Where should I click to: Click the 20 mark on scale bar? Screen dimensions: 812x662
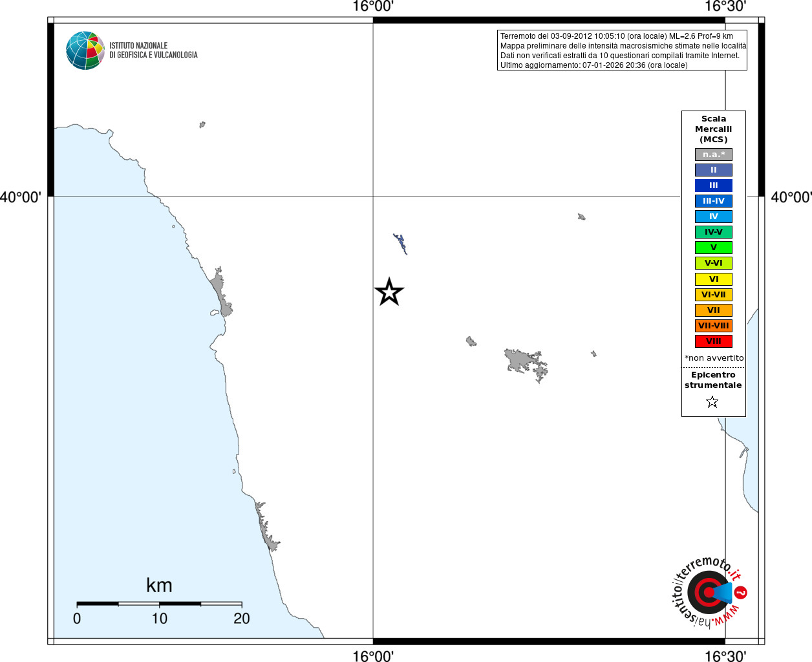pos(242,619)
